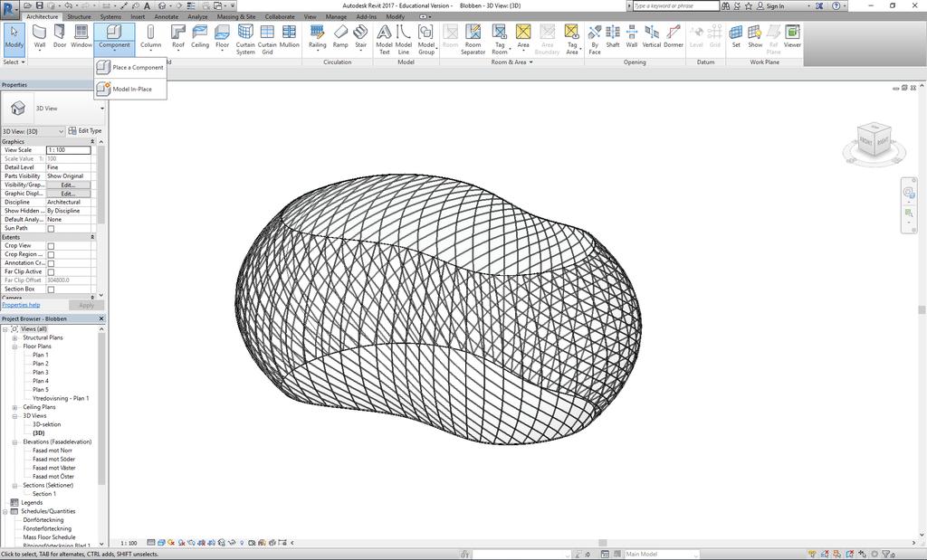Click the Tag Room tool
The width and height of the screenshot is (927, 560).
pos(500,40)
